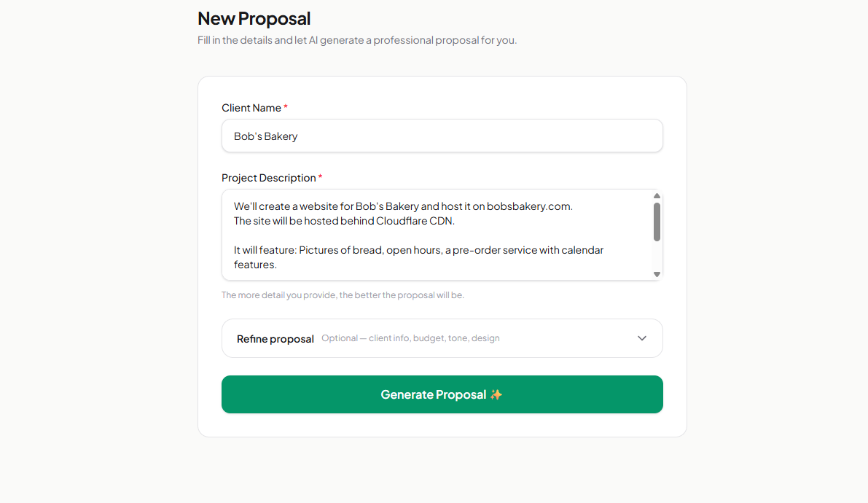Click the chevron next to Refine proposal
This screenshot has height=503, width=868.
(x=642, y=338)
